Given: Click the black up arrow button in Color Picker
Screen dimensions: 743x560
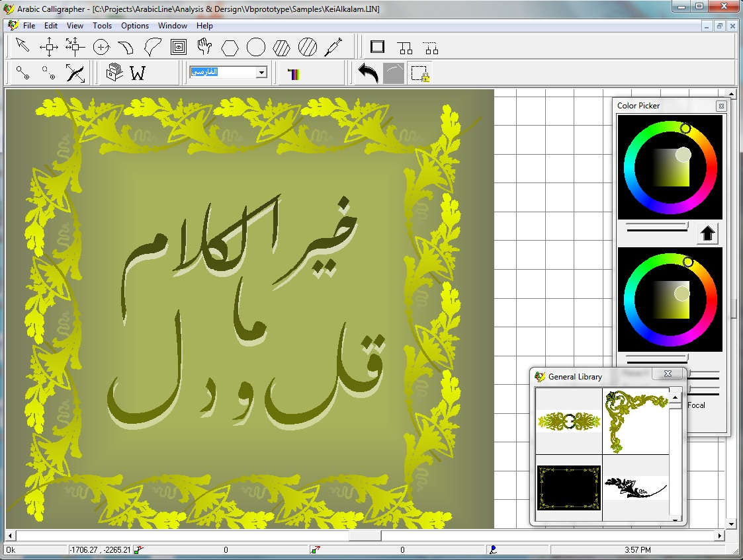Looking at the screenshot, I should pos(707,233).
